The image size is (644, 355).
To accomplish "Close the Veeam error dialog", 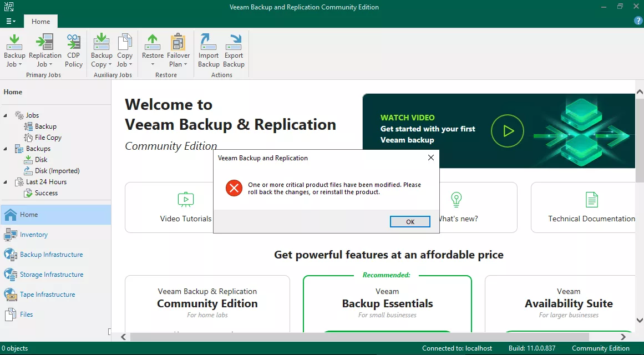I will click(x=431, y=158).
